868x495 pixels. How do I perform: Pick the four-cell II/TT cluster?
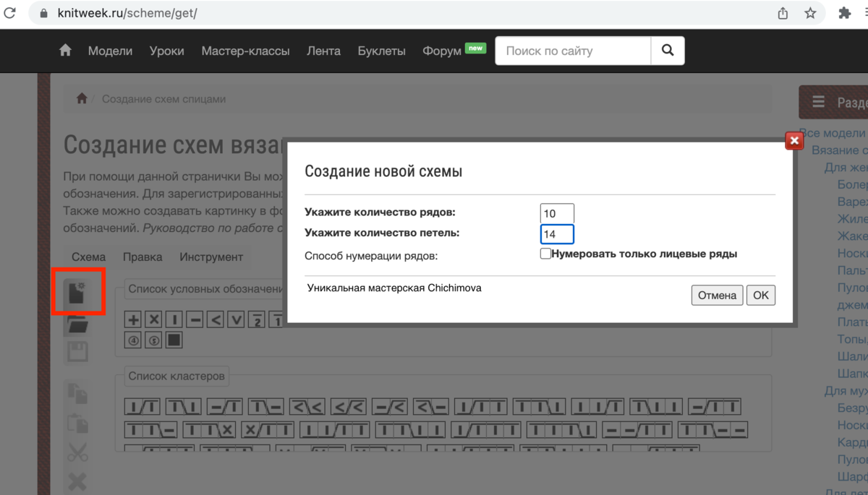click(335, 430)
